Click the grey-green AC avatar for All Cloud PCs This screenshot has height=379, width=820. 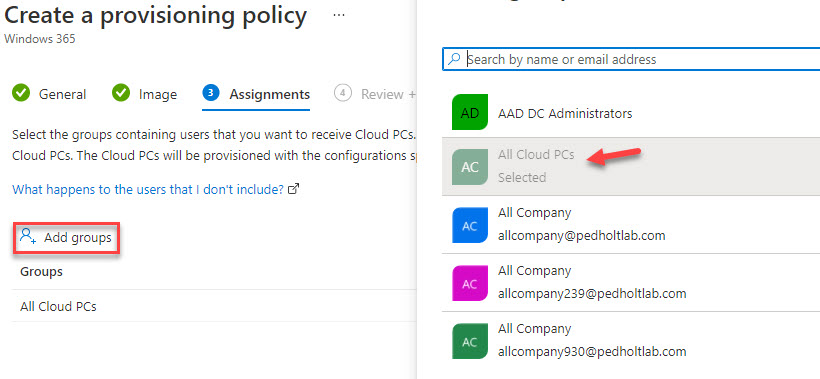(470, 167)
